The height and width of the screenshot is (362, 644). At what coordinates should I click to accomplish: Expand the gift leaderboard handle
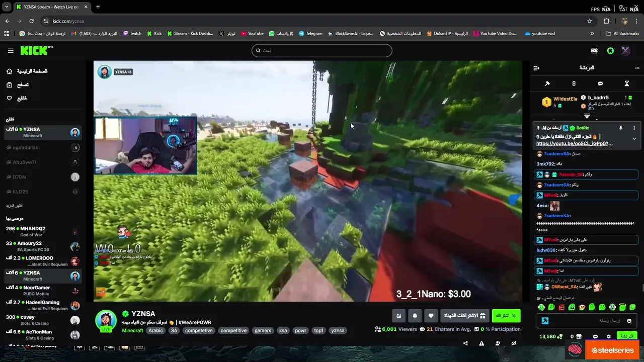pos(587,116)
